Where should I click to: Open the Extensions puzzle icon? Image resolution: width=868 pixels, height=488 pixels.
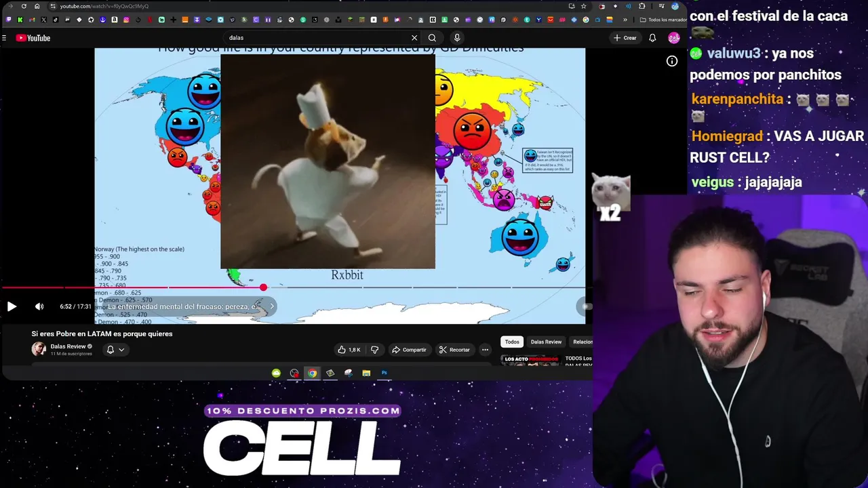[642, 6]
